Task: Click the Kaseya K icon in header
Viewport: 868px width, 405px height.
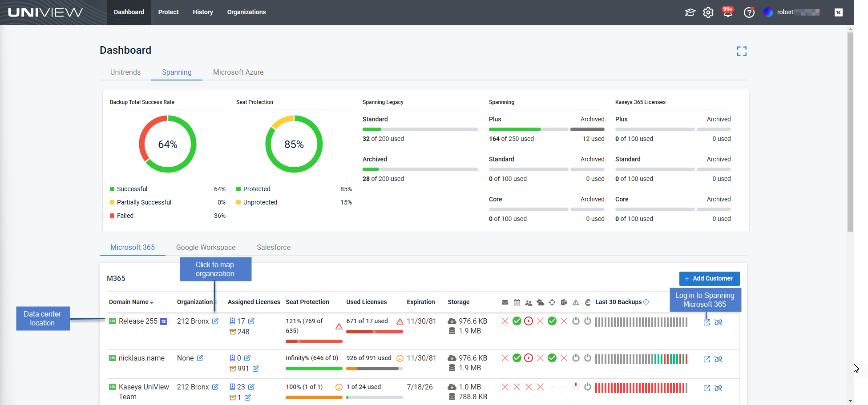Action: (839, 12)
